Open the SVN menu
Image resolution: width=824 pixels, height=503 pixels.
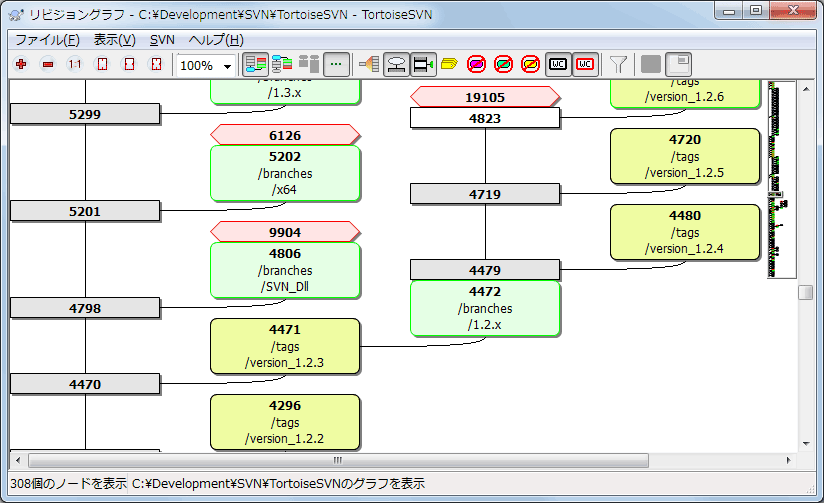click(162, 40)
